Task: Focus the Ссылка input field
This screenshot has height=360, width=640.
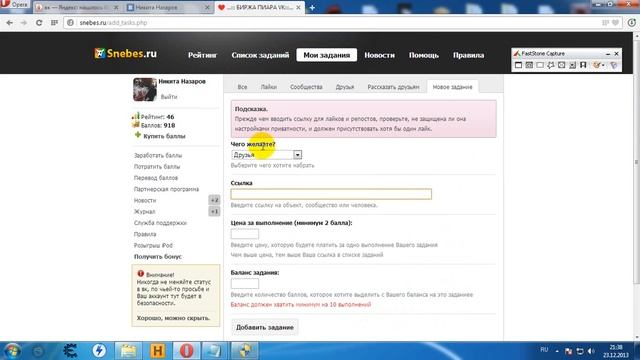Action: point(331,194)
